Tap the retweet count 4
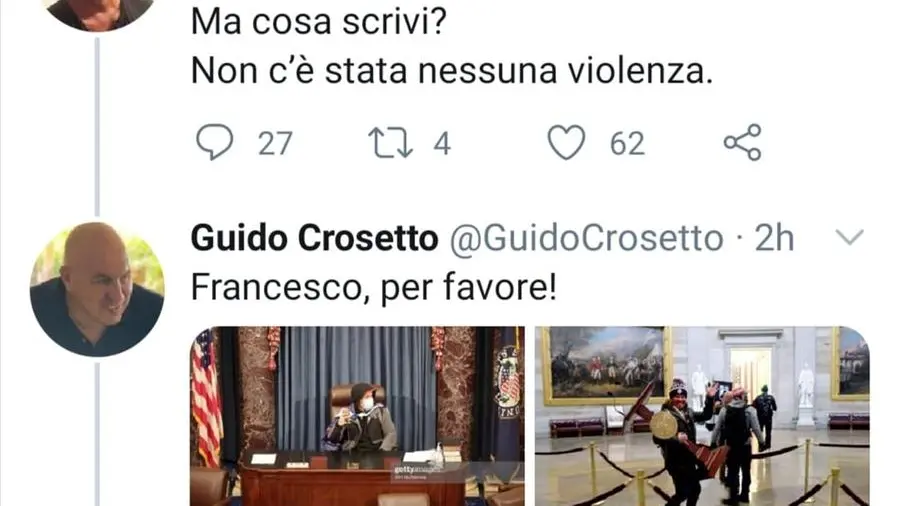 [441, 143]
